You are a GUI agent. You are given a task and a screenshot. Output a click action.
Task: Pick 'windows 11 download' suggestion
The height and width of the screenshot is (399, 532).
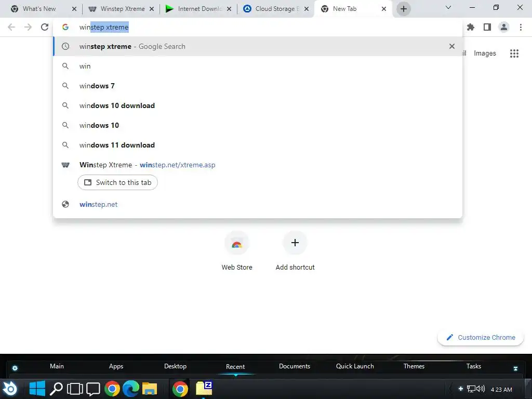click(258, 145)
